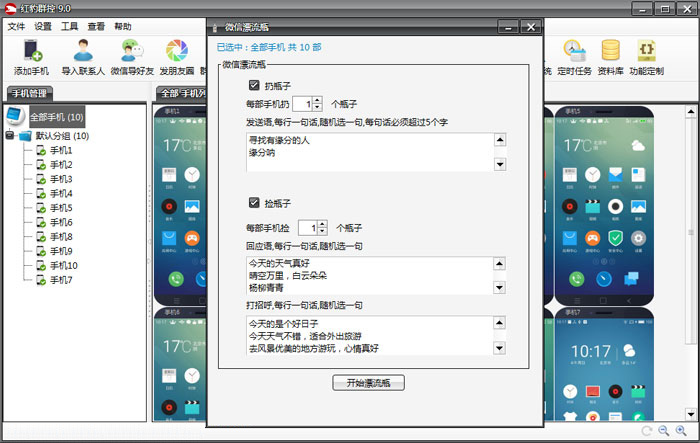Increase the 每部手机扔 bottle count

point(317,100)
